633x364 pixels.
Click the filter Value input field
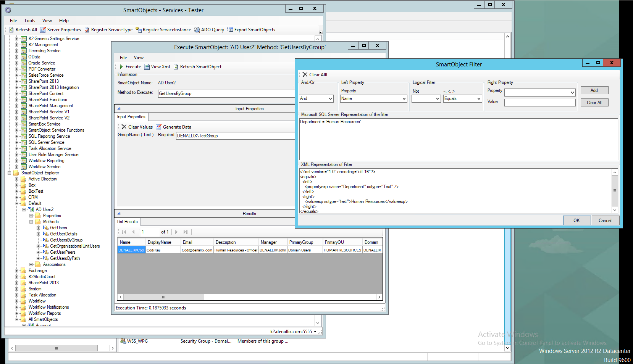coord(540,102)
